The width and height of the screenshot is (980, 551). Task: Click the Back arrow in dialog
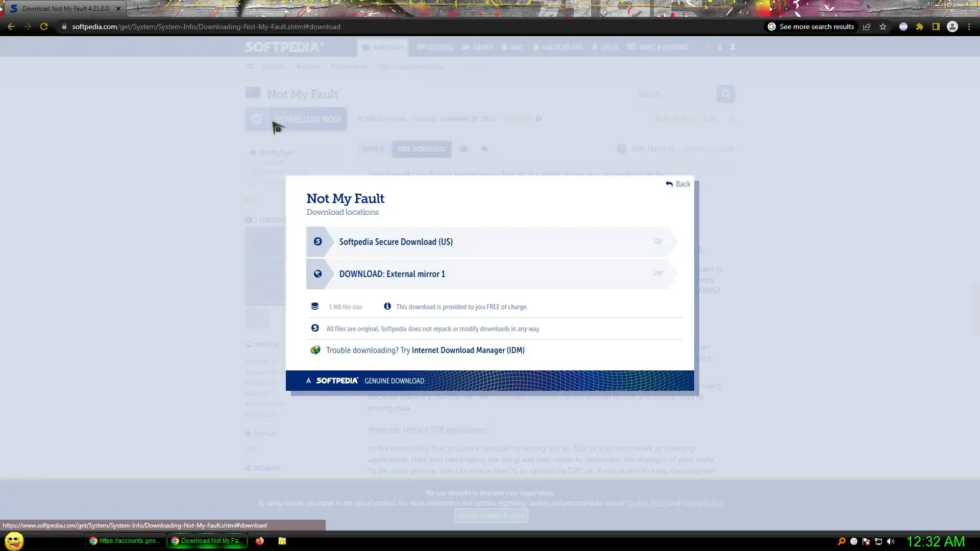677,184
